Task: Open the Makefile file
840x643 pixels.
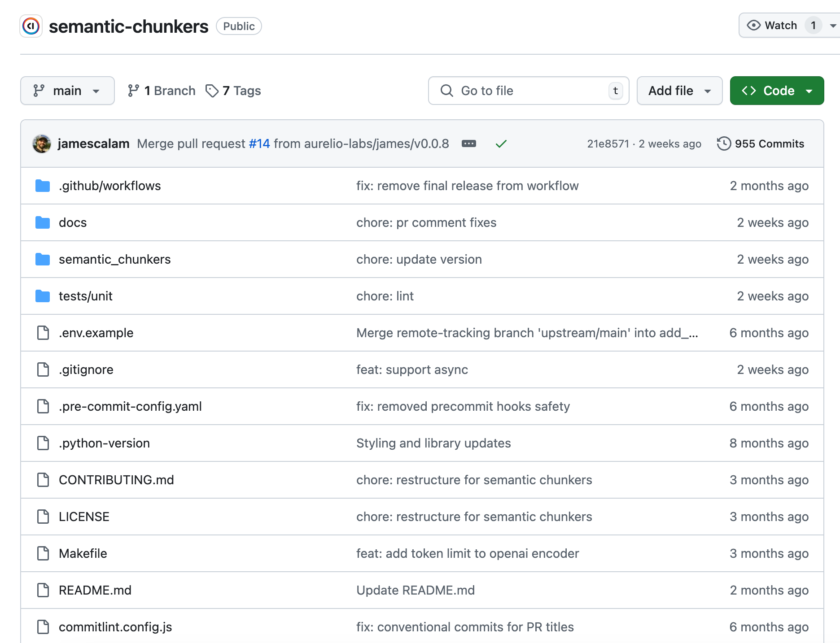Action: click(x=83, y=553)
